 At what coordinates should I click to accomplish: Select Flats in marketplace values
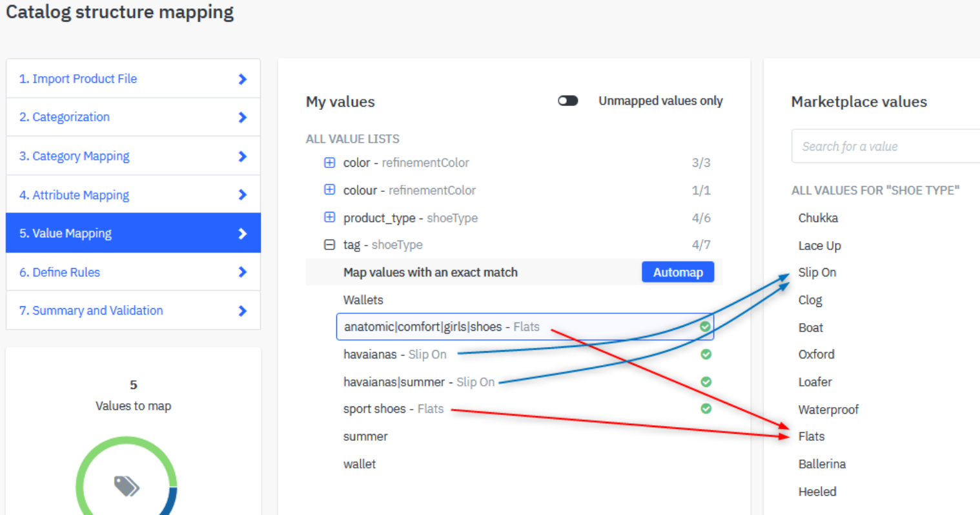[x=812, y=437]
